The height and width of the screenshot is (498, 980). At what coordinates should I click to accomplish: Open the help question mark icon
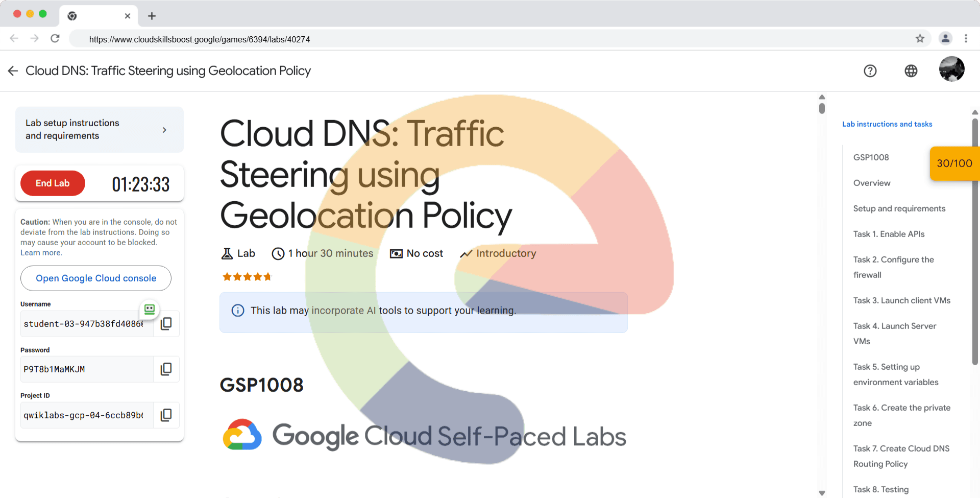[x=870, y=71]
